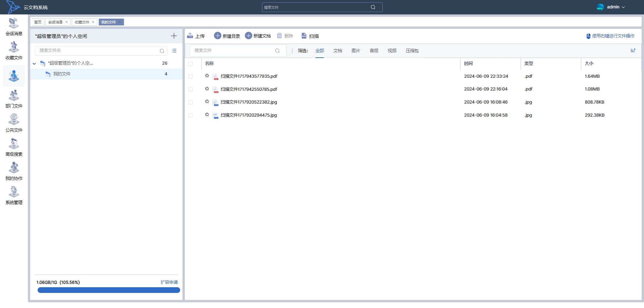Star the file 扫描文件1717942550785.pdf
This screenshot has width=644, height=308.
pyautogui.click(x=207, y=89)
